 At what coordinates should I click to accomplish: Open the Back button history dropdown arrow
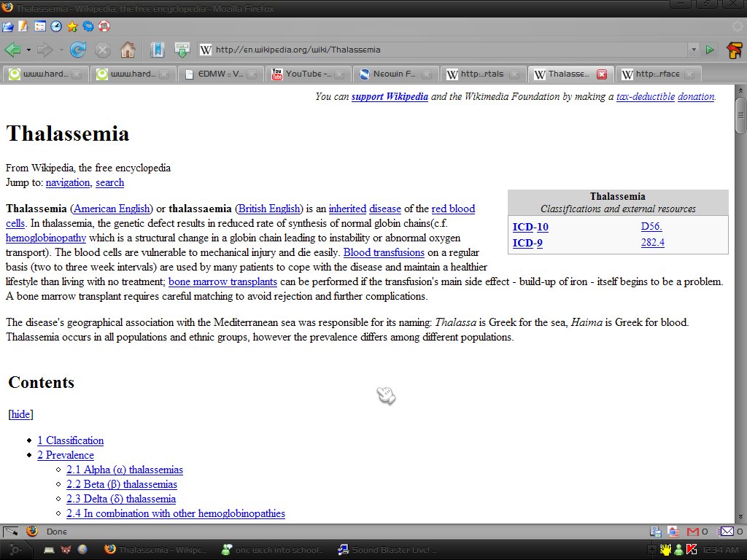point(28,50)
